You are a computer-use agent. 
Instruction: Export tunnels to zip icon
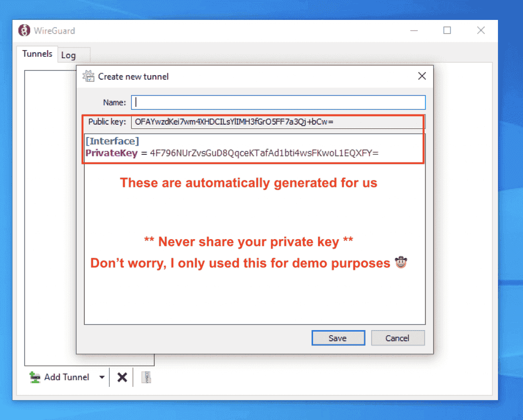coord(146,377)
